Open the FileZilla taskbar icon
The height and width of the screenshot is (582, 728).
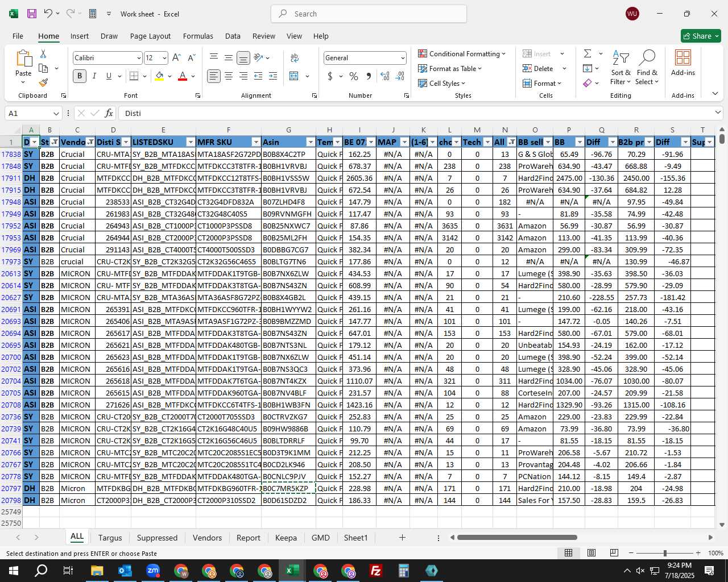click(x=376, y=571)
